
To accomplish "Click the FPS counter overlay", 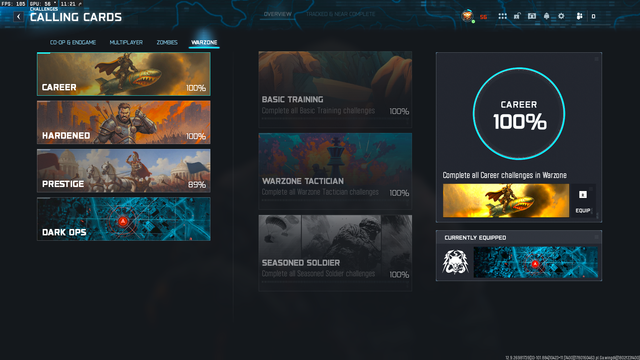I will [x=13, y=4].
